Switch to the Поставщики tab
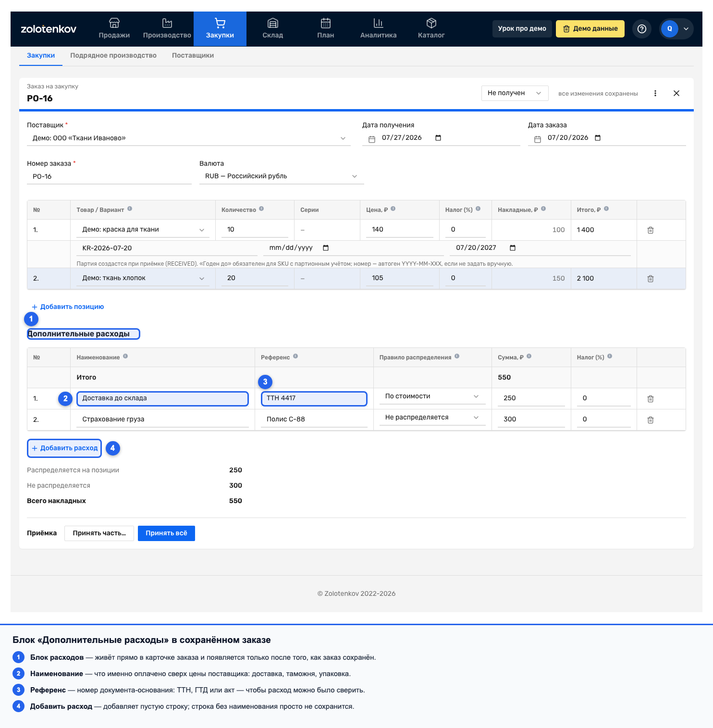Viewport: 713px width, 728px height. 193,55
